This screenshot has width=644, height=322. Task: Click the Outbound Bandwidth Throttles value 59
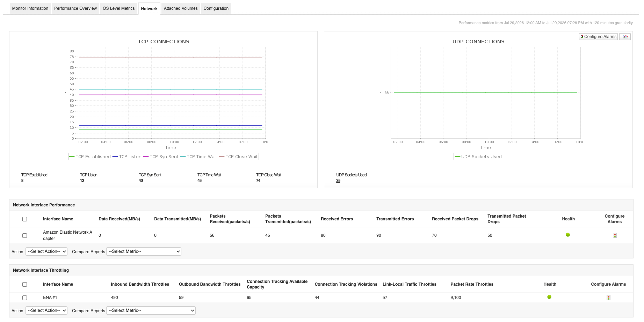coord(181,298)
